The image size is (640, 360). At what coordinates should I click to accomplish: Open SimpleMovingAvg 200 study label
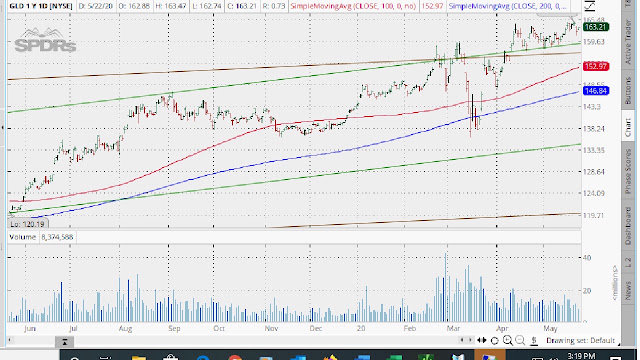tap(507, 6)
